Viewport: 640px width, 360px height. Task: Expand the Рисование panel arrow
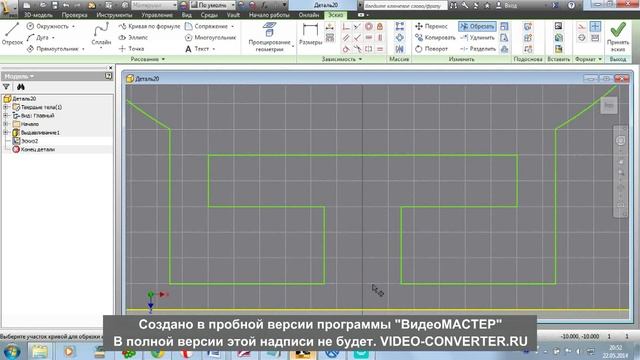tap(163, 59)
